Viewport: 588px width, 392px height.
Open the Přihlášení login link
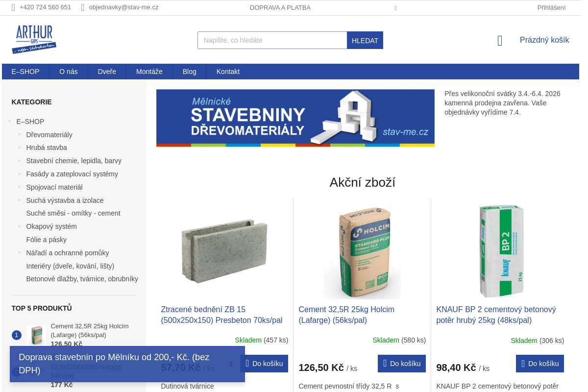pyautogui.click(x=551, y=7)
